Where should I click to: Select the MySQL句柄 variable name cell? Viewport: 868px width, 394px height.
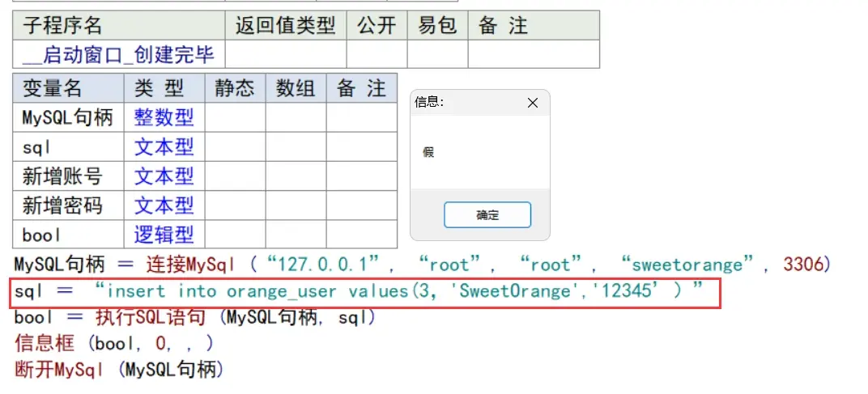tap(68, 117)
